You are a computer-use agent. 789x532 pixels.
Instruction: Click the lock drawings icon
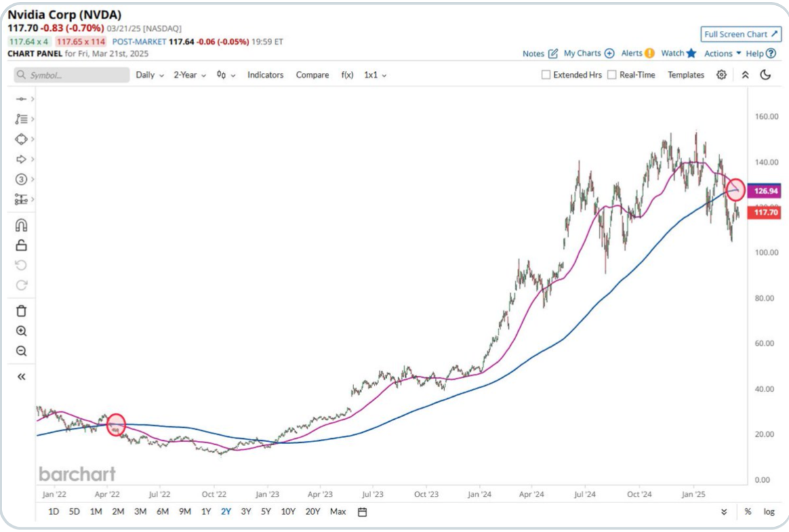pyautogui.click(x=21, y=245)
